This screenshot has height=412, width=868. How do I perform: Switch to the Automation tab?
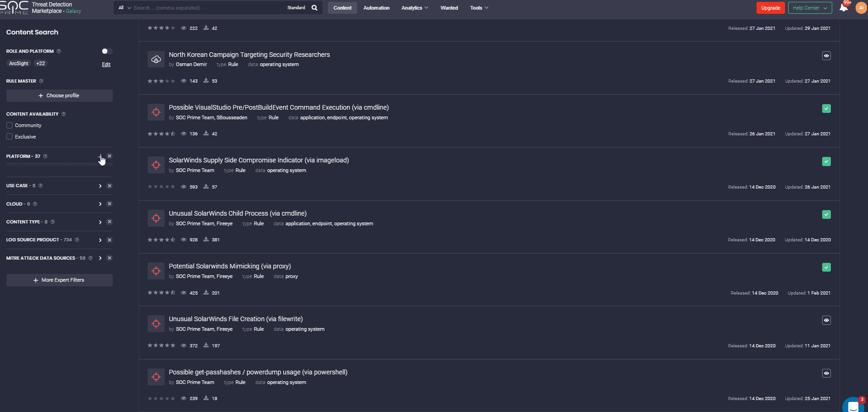pos(376,8)
